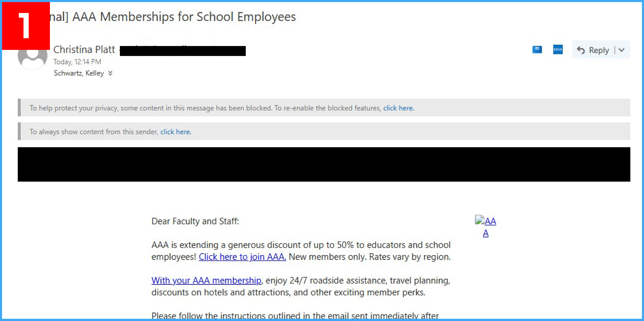Expand recipient details next to Schwartz, Kelley

click(110, 73)
